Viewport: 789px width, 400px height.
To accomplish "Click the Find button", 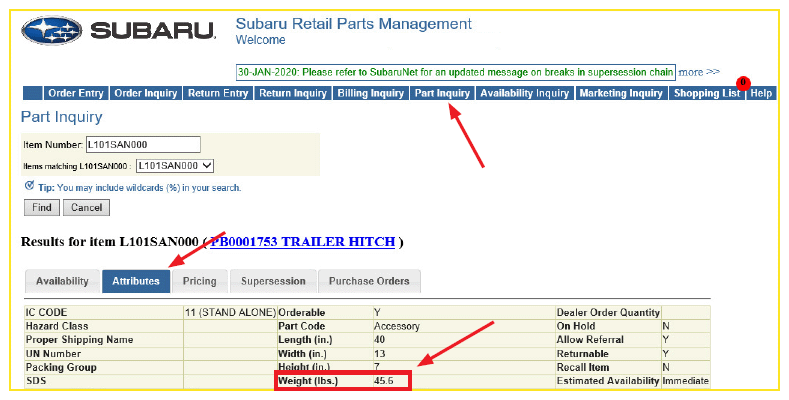I will click(x=42, y=207).
